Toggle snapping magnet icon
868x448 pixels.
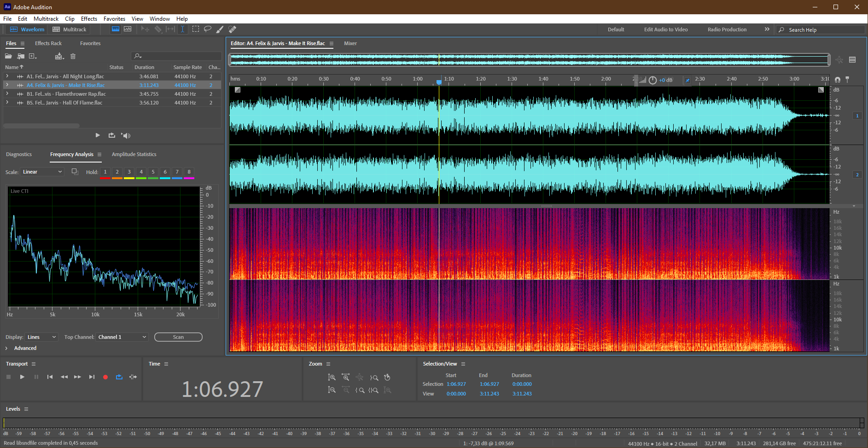coord(837,80)
